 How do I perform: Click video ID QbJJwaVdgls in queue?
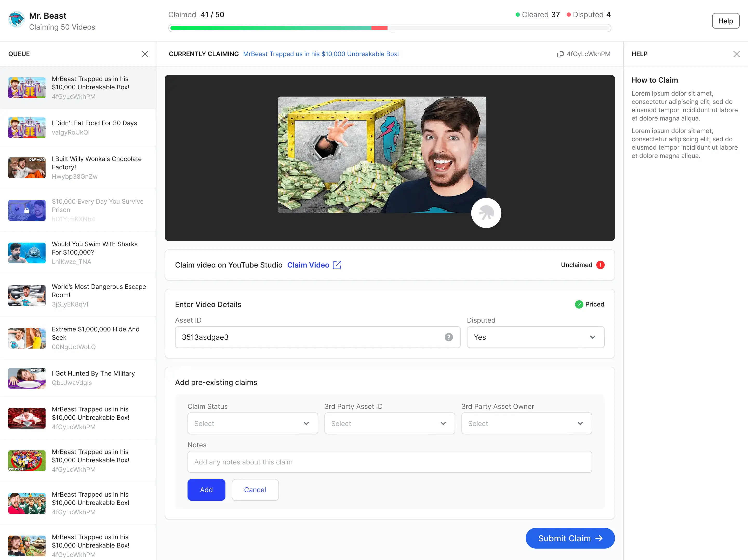pos(72,383)
